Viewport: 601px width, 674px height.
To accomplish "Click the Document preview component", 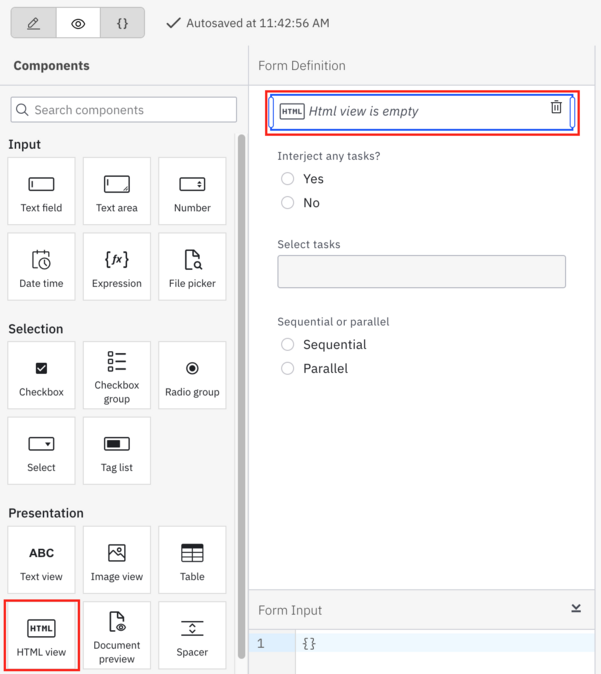I will 117,636.
